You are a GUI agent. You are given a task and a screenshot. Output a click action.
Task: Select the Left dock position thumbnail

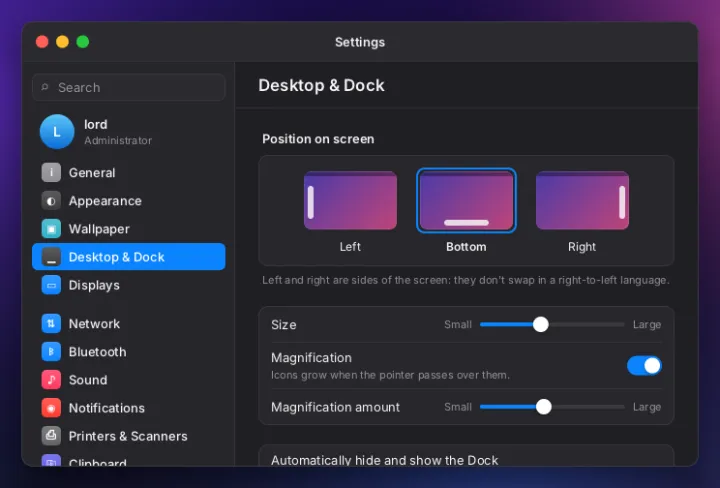(350, 200)
